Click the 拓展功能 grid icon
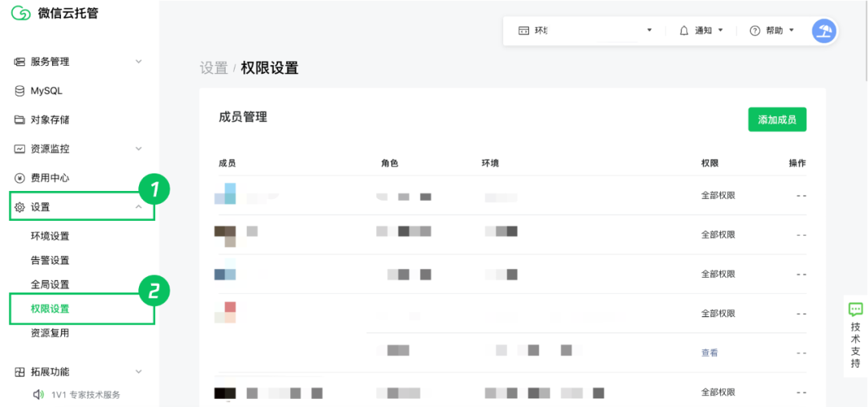The height and width of the screenshot is (407, 868). tap(19, 372)
